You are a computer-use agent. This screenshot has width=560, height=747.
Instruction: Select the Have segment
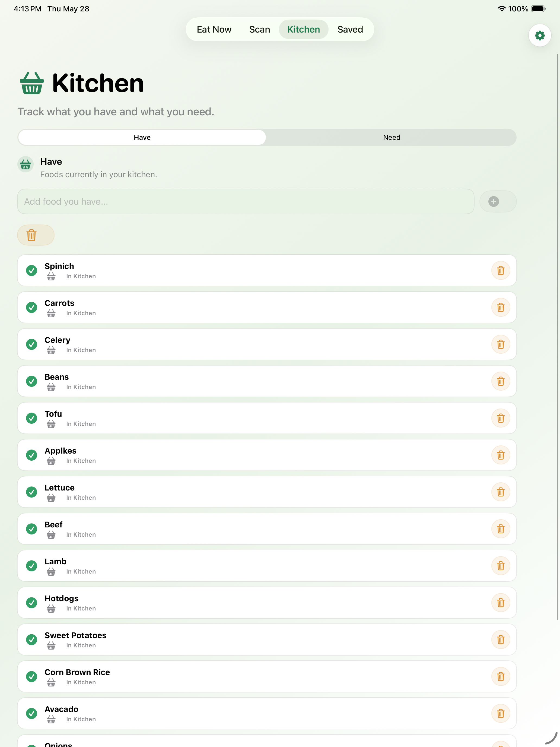142,137
